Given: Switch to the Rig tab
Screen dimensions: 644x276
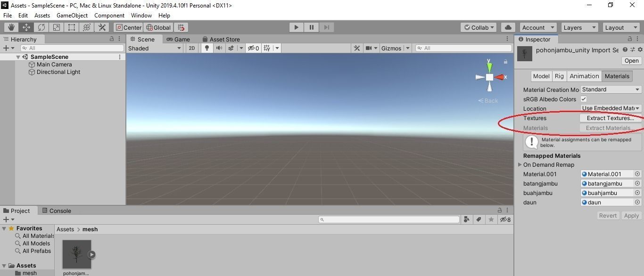Looking at the screenshot, I should point(559,76).
